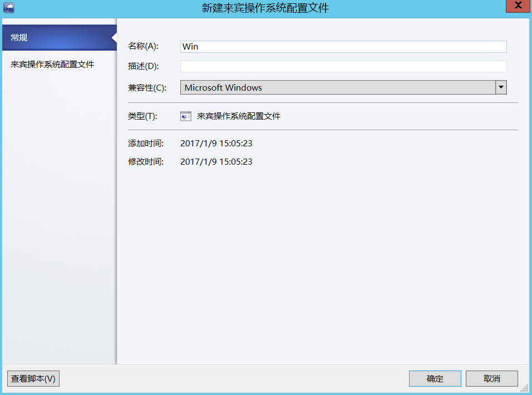
Task: Click the guest OS profile type icon
Action: (x=186, y=116)
